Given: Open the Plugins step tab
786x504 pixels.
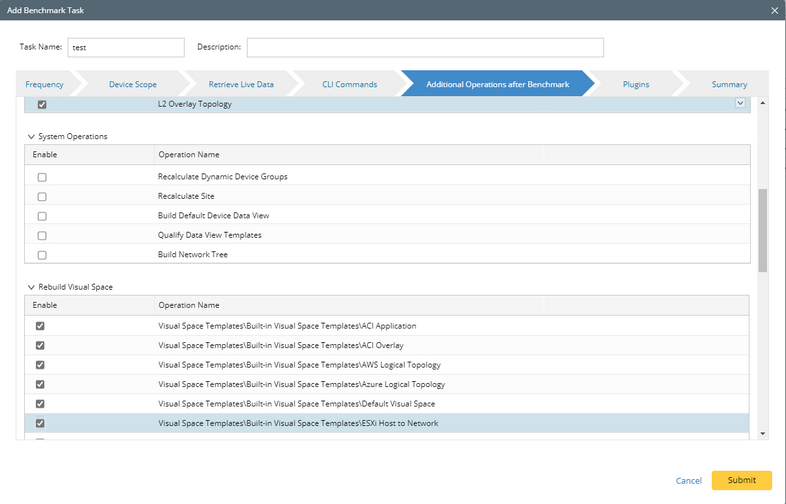Looking at the screenshot, I should pos(636,84).
